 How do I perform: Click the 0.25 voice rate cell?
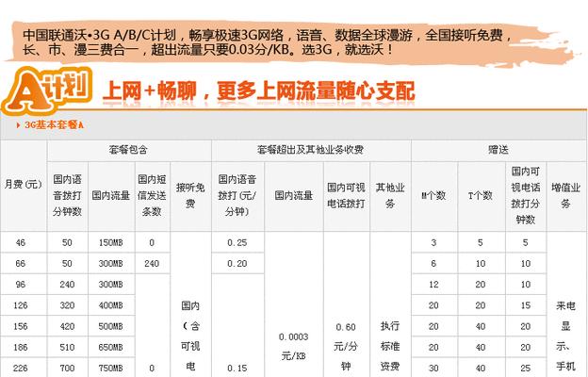[237, 243]
